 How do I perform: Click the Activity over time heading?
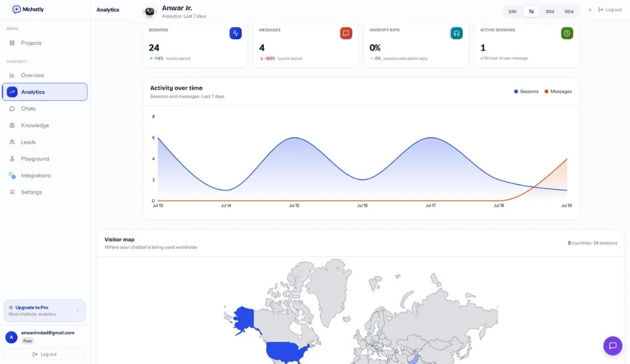click(176, 88)
